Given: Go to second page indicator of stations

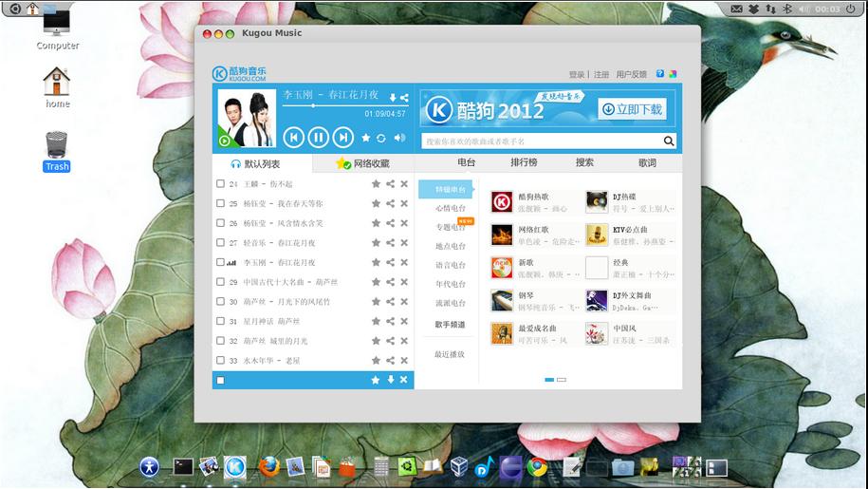Looking at the screenshot, I should 562,380.
